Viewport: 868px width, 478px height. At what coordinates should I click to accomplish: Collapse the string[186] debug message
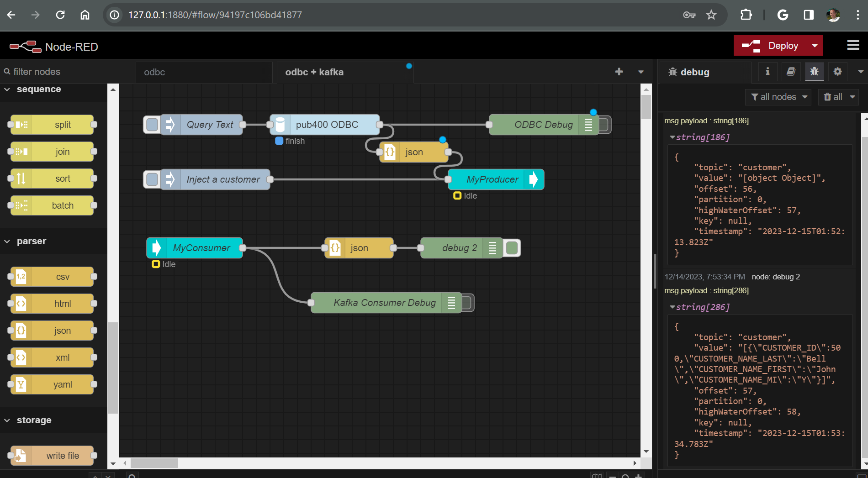672,137
